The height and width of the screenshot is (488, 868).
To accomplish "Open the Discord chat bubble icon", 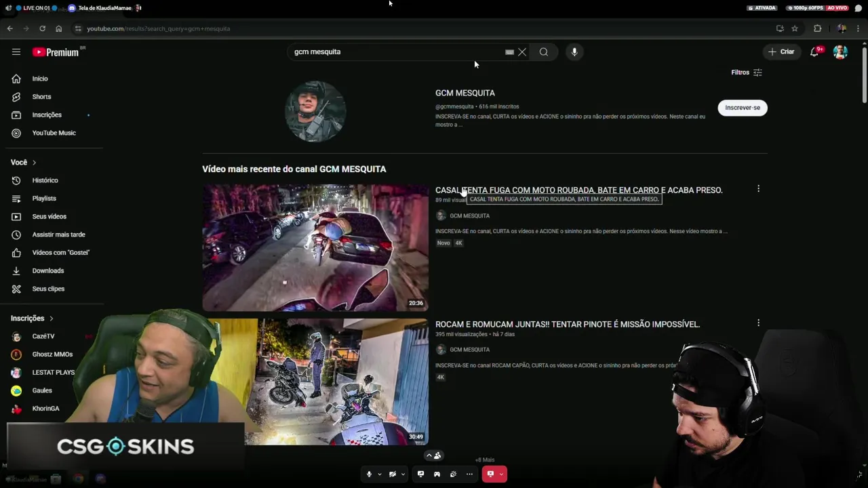I will click(x=858, y=8).
